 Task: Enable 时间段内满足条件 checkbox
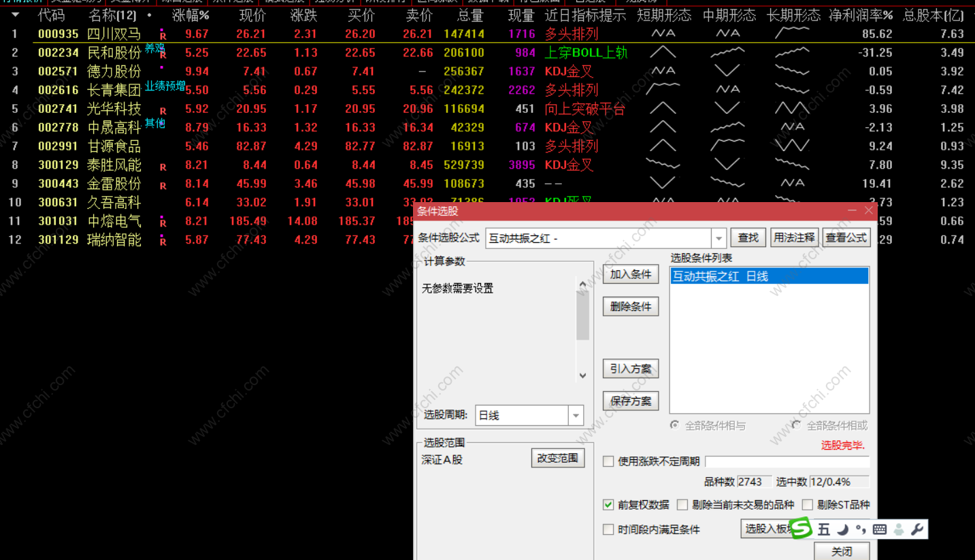[x=608, y=529]
